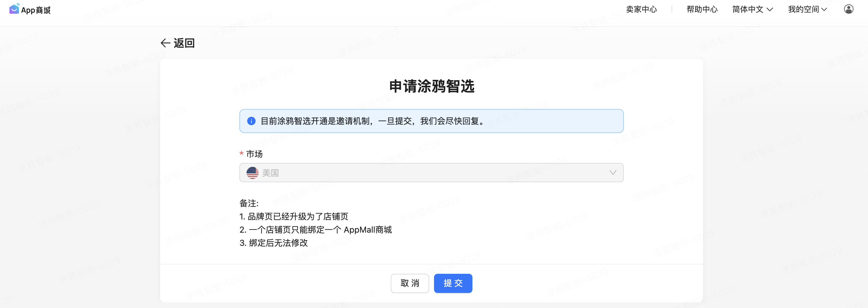Click the App商城 brand name text

click(36, 10)
